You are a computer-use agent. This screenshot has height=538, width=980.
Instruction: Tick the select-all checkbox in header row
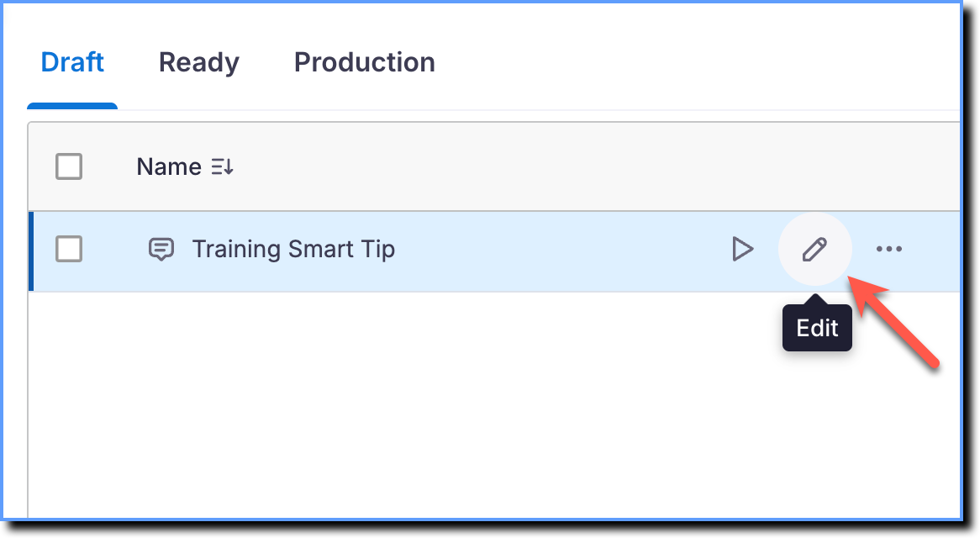point(69,166)
